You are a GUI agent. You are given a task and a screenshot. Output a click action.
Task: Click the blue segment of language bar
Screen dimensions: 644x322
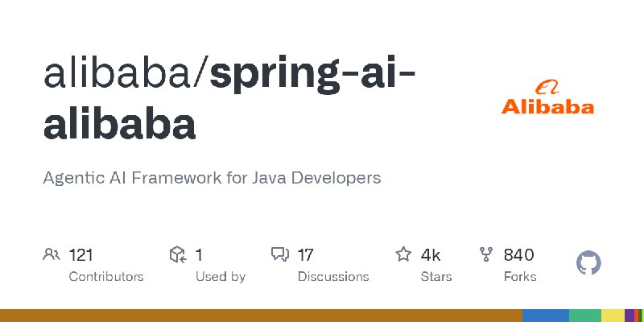coord(546,316)
